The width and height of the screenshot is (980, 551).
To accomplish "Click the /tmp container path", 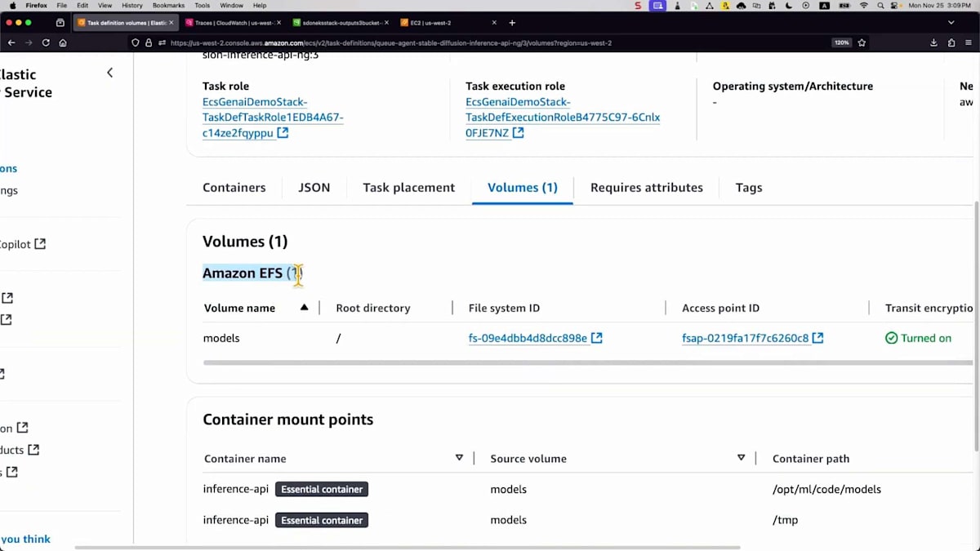I will pos(785,520).
